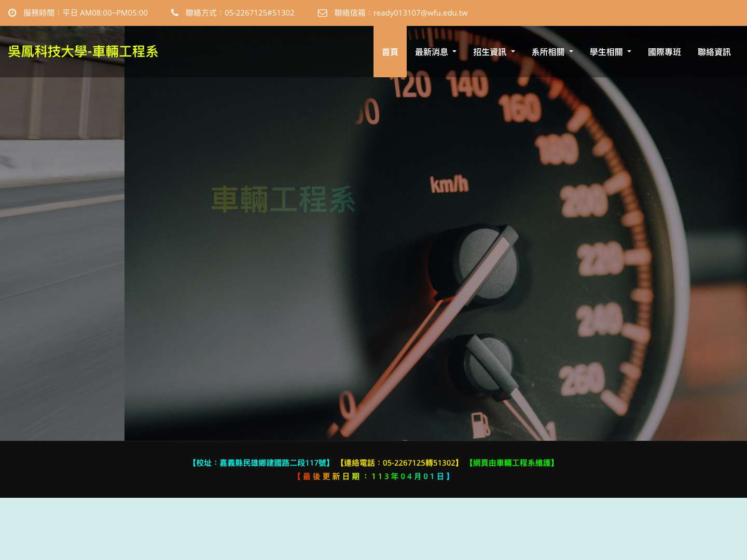Click the phone icon beside 聯絡方式

click(x=175, y=12)
